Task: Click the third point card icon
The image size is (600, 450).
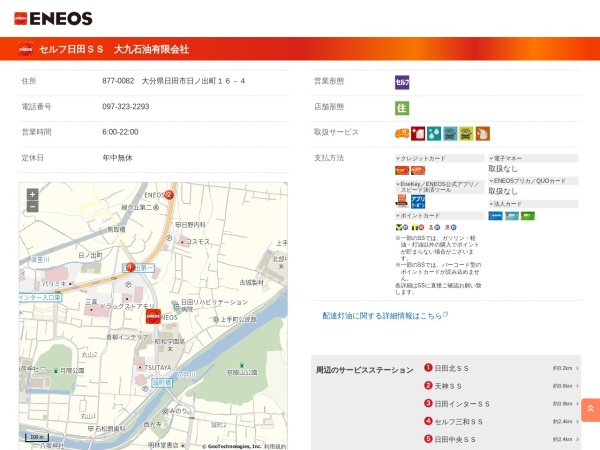Action: coord(434,227)
